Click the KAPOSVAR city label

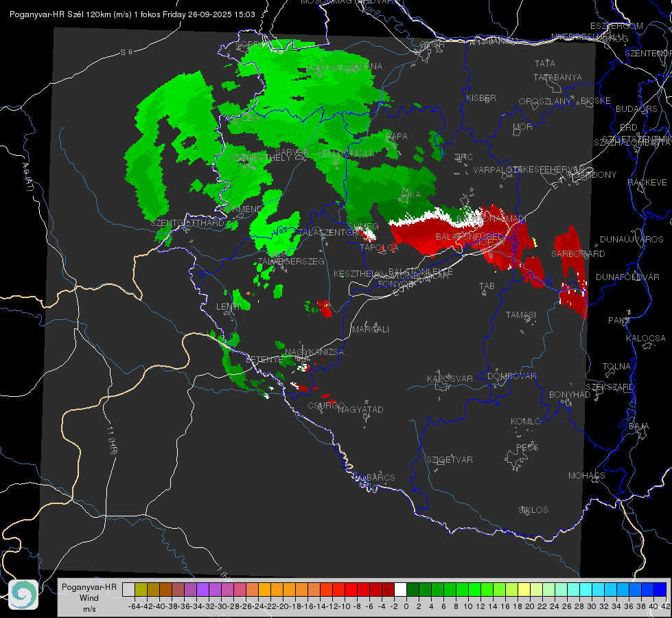pos(450,378)
